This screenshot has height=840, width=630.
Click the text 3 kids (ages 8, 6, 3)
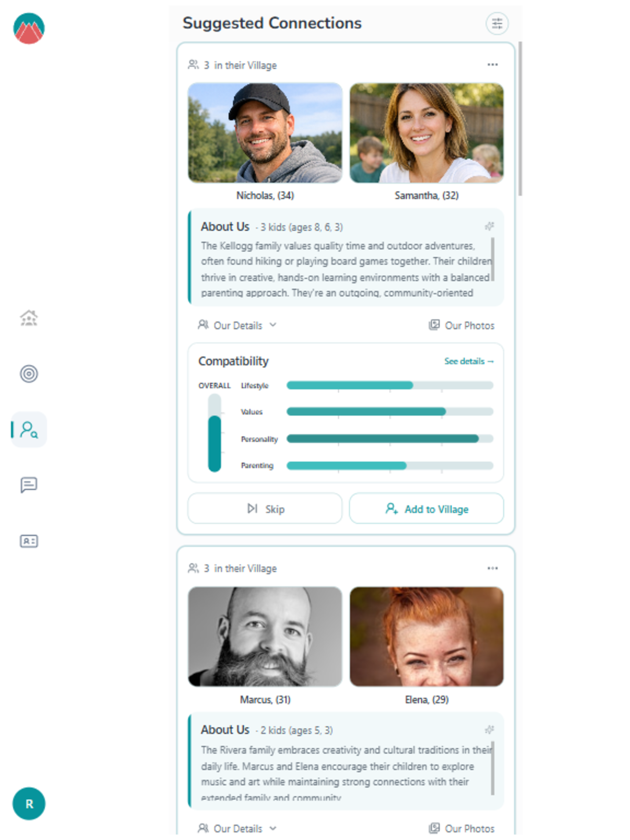point(302,227)
